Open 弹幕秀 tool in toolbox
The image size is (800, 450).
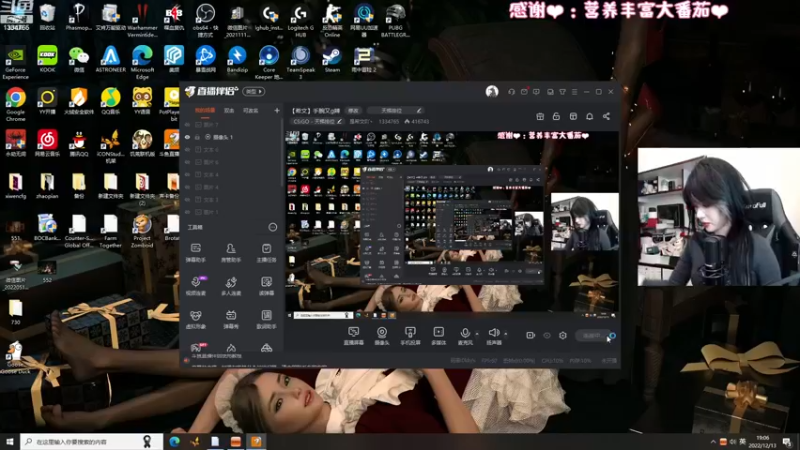pos(231,319)
